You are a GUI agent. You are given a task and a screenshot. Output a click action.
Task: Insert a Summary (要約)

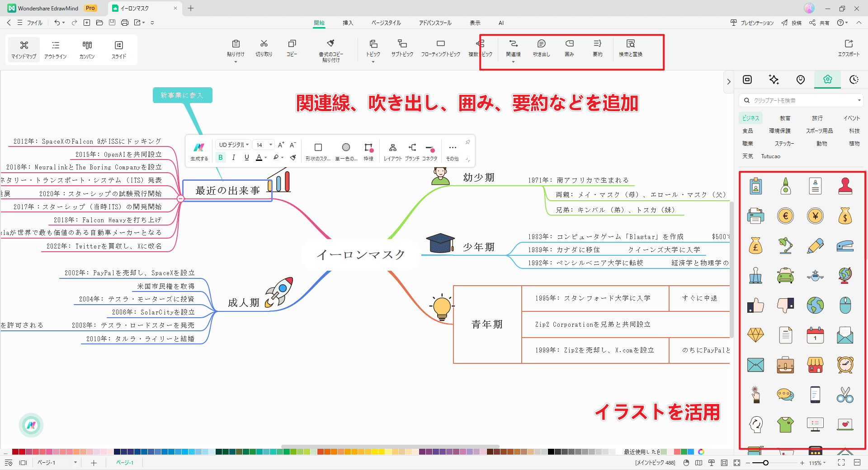tap(597, 47)
